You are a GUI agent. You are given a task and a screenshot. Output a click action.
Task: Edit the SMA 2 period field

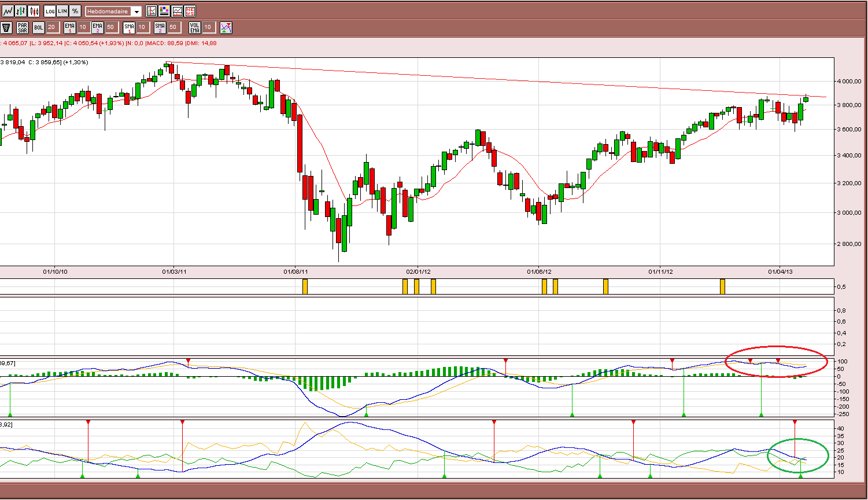tap(173, 27)
